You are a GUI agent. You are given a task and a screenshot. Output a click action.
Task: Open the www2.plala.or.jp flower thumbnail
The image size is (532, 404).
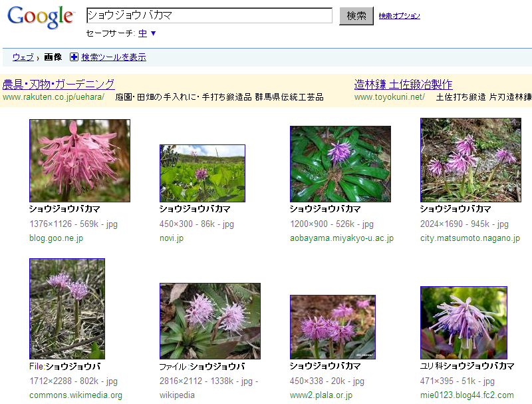(x=332, y=327)
